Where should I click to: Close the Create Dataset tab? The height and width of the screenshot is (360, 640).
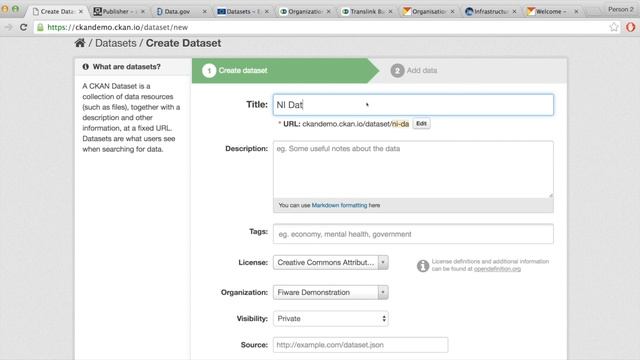coord(81,11)
